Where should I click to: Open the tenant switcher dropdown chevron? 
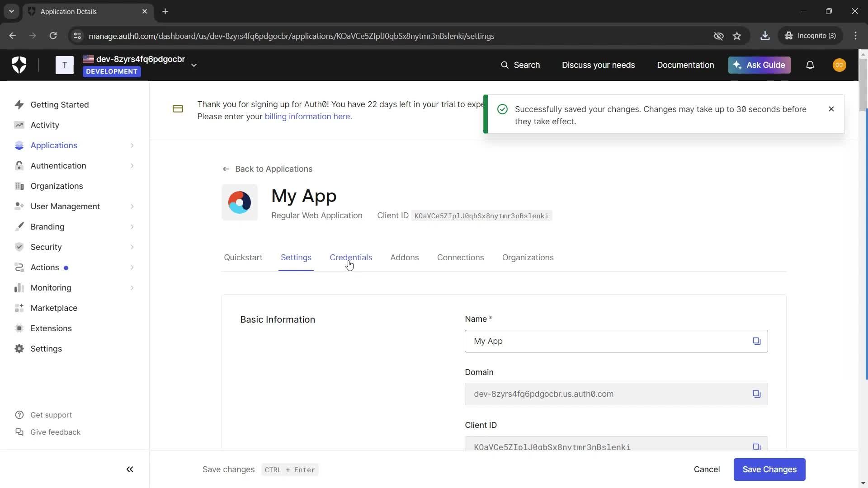(x=194, y=65)
